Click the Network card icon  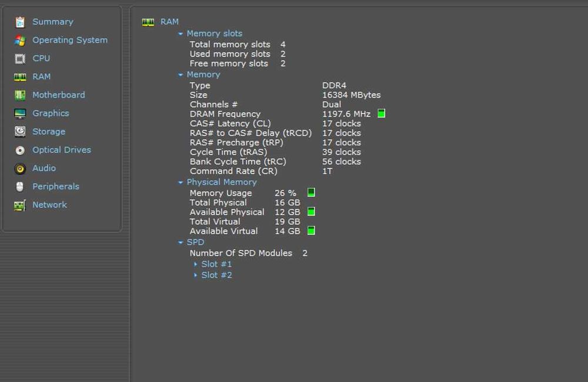point(20,205)
